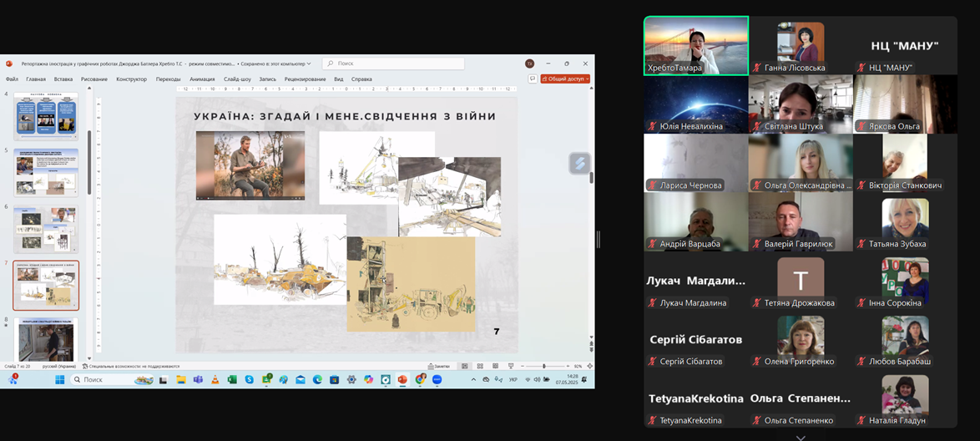
Task: Select slide 4 thumbnail
Action: 46,116
